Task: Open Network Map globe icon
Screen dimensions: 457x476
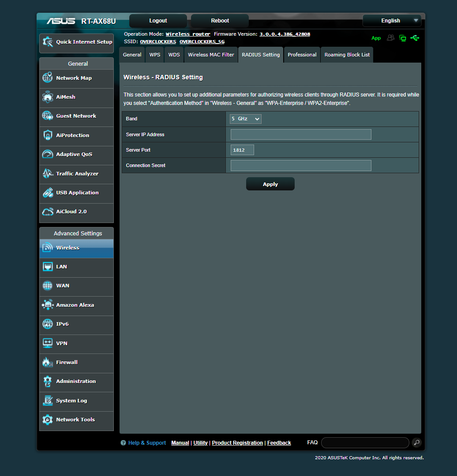Action: click(47, 78)
